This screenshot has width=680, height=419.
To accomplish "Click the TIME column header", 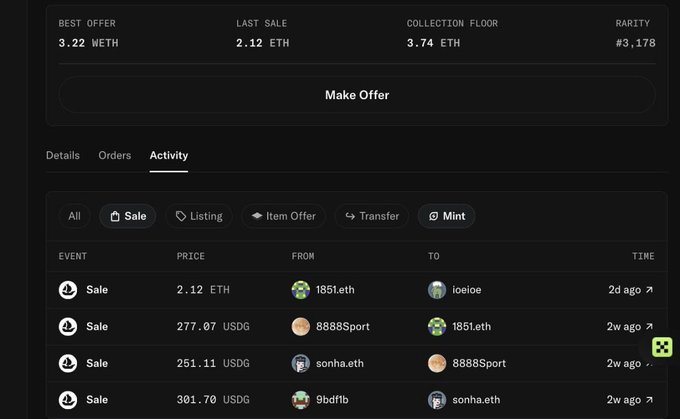I will pyautogui.click(x=643, y=256).
